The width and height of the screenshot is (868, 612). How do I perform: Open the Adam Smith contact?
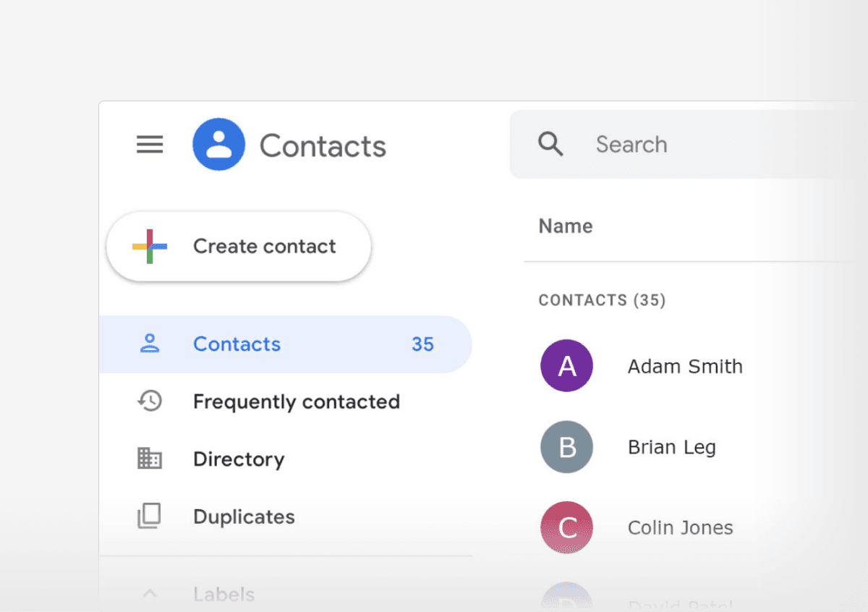[685, 367]
